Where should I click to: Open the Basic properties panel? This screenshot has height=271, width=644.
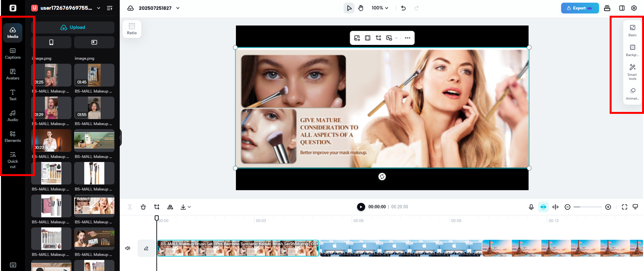coord(632,30)
